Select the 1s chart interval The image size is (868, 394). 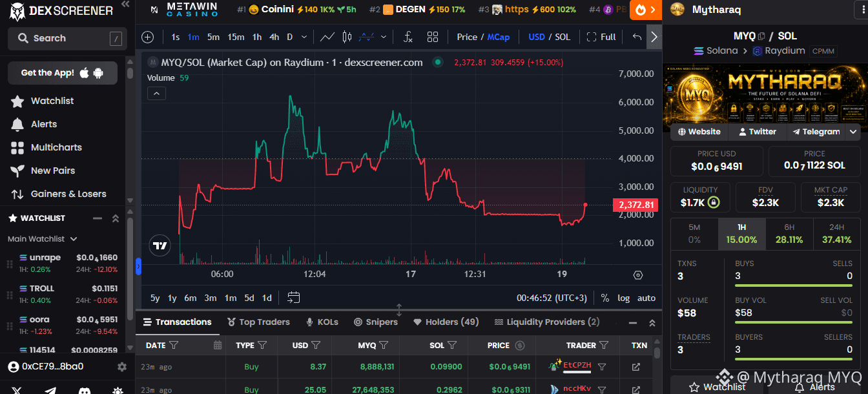tap(176, 37)
